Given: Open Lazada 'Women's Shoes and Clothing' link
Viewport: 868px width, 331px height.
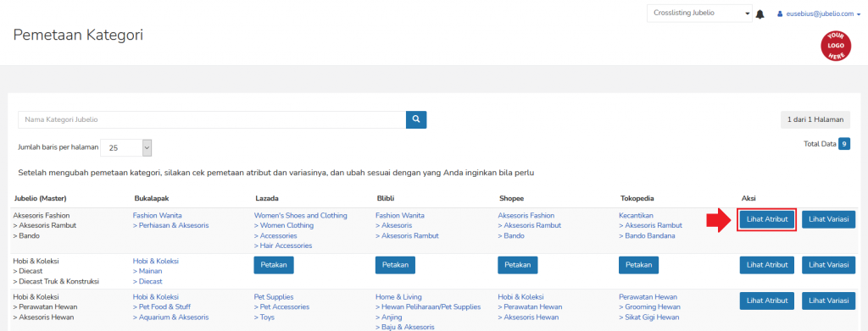Looking at the screenshot, I should pyautogui.click(x=301, y=216).
